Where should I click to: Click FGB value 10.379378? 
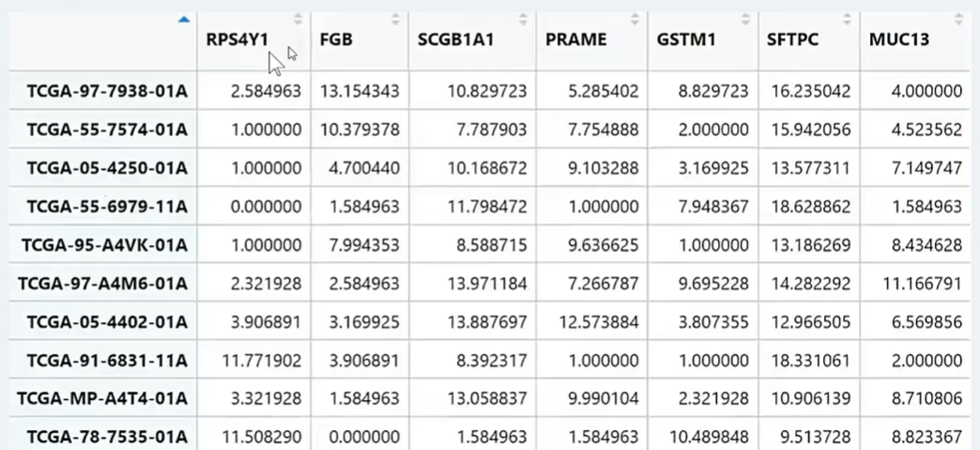point(360,130)
